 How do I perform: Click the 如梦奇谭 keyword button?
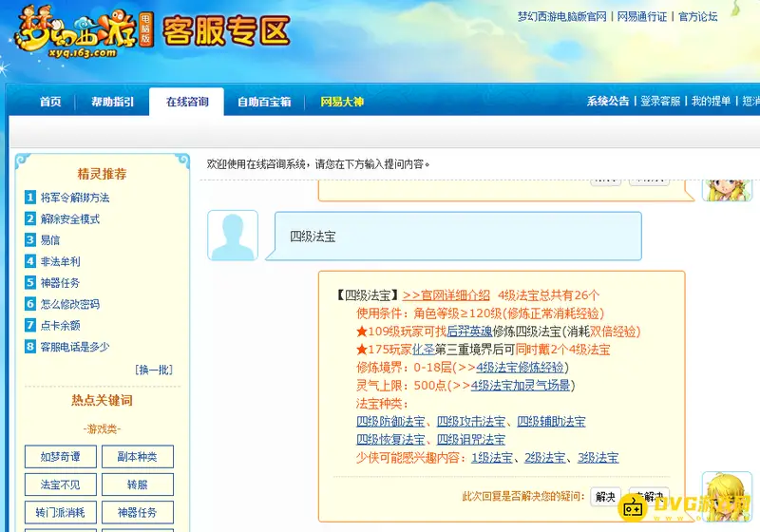pos(61,457)
